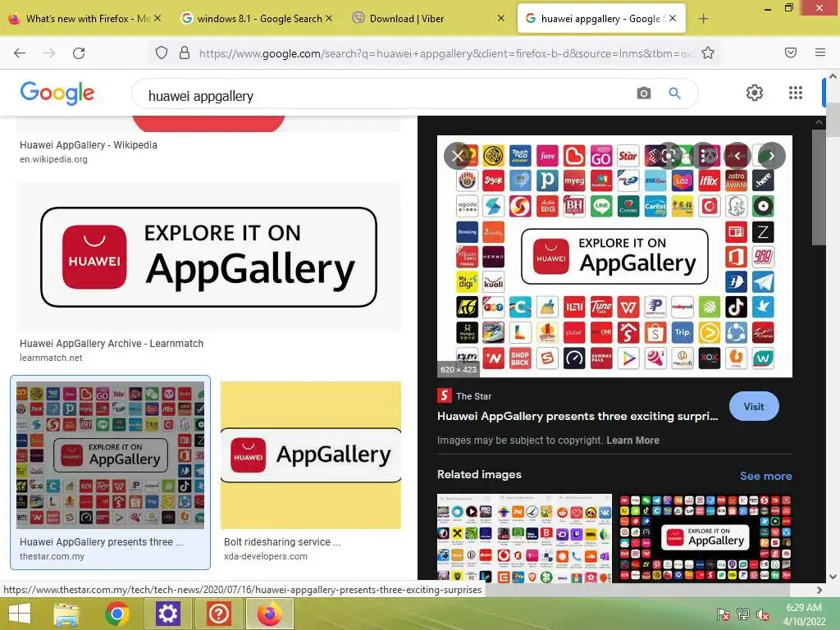Click the Visit button for The Star

(x=754, y=406)
